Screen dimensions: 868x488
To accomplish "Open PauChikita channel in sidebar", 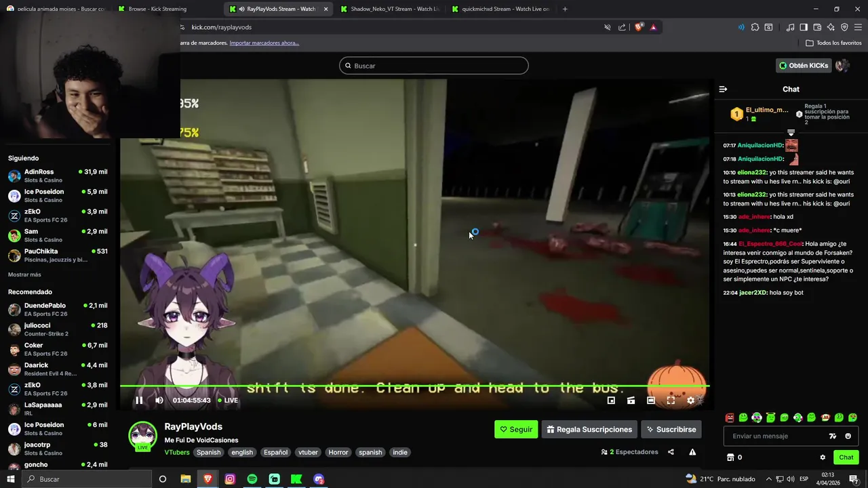I will (x=58, y=256).
